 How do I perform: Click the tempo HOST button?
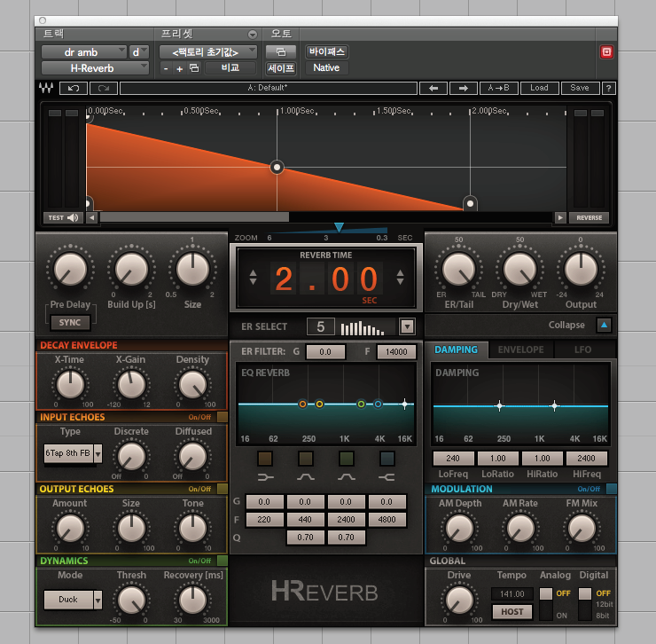(512, 611)
